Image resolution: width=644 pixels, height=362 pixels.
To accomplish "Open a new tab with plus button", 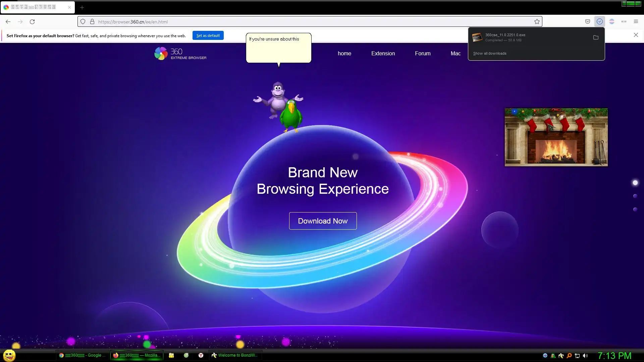I will [x=82, y=7].
